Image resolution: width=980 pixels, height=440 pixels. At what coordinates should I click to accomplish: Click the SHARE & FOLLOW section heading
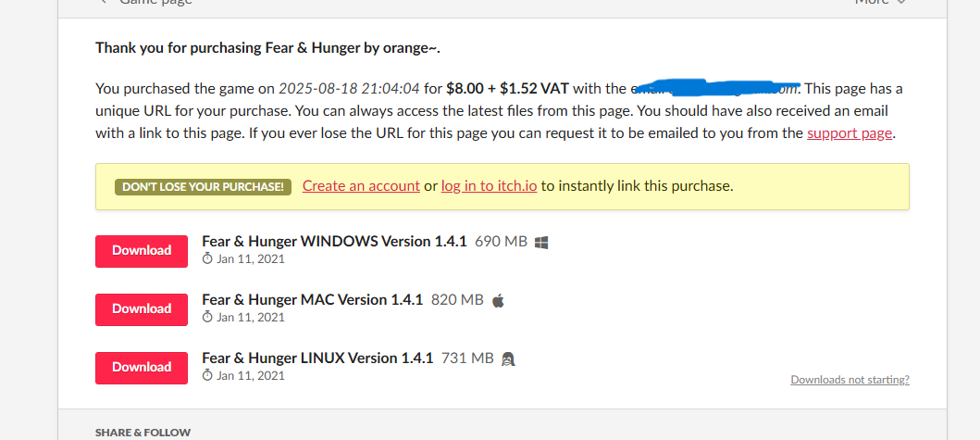(143, 433)
